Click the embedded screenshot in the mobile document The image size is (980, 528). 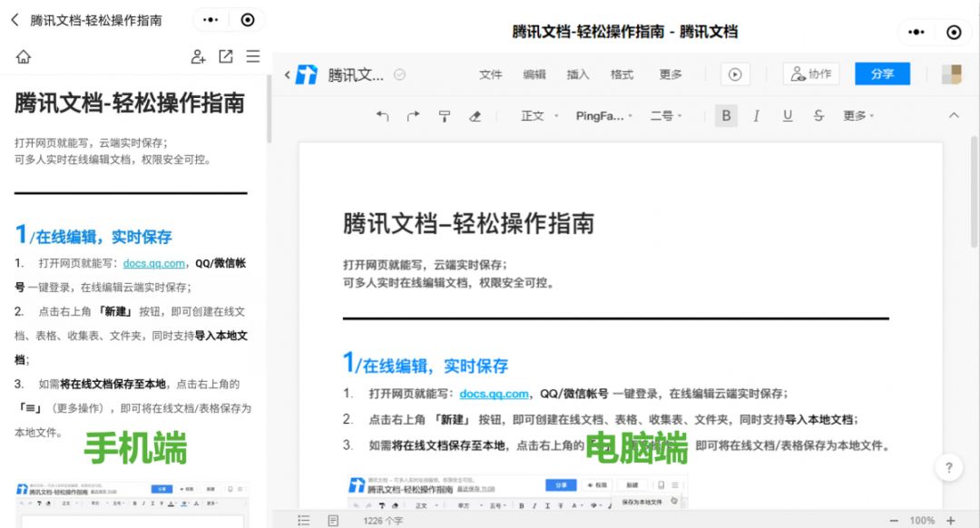pos(132,504)
